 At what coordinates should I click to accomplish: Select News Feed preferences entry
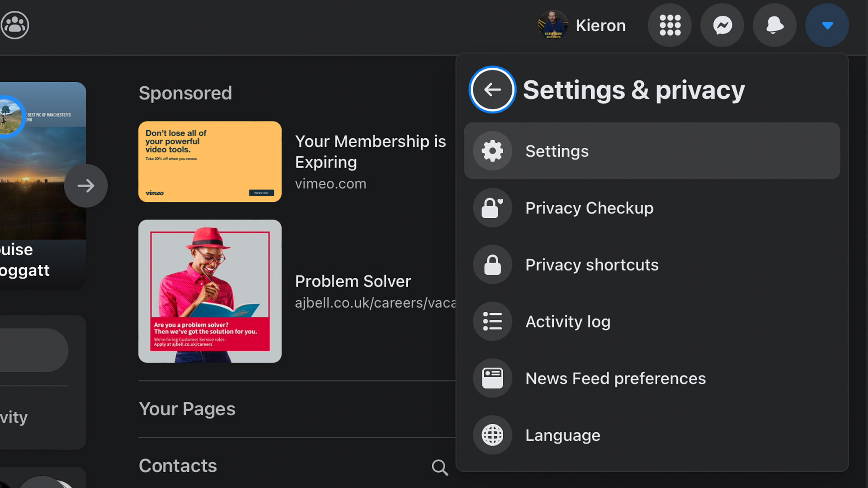pos(652,378)
